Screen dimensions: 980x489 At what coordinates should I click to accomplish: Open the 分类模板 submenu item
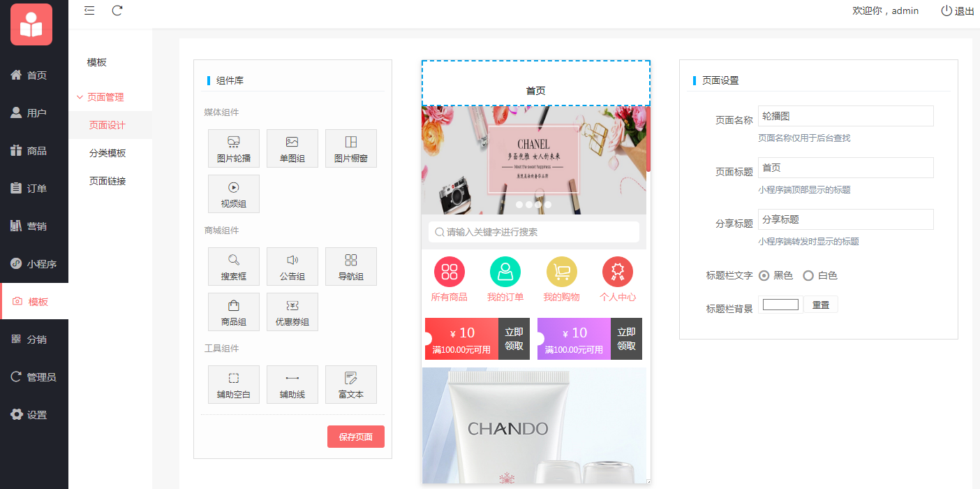(x=110, y=153)
